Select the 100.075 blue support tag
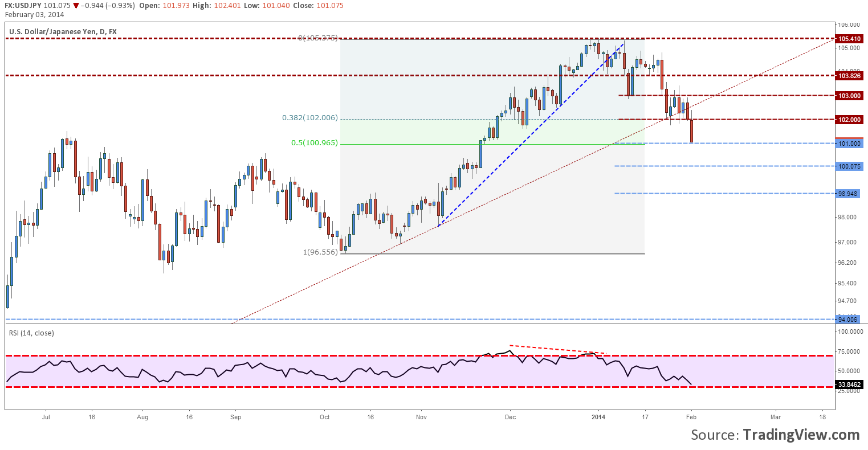The width and height of the screenshot is (868, 450). pyautogui.click(x=849, y=166)
